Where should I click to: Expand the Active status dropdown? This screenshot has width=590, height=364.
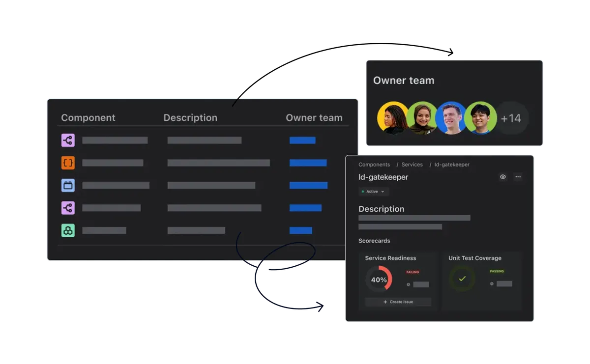(x=374, y=192)
